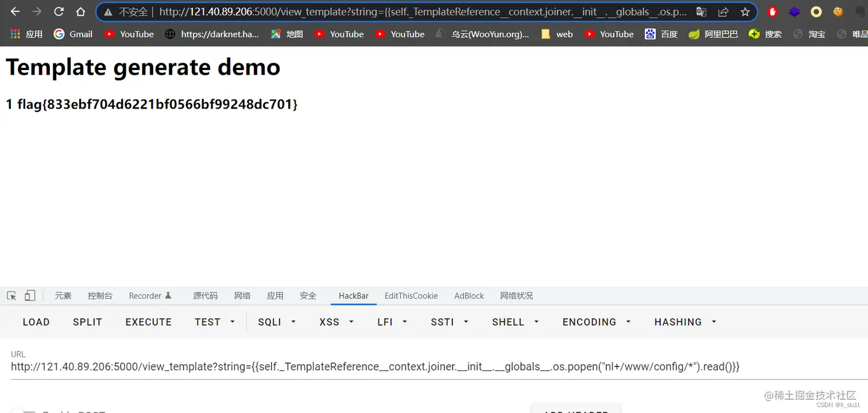This screenshot has width=868, height=413.
Task: Focus the HackBar URL input field
Action: pos(439,366)
